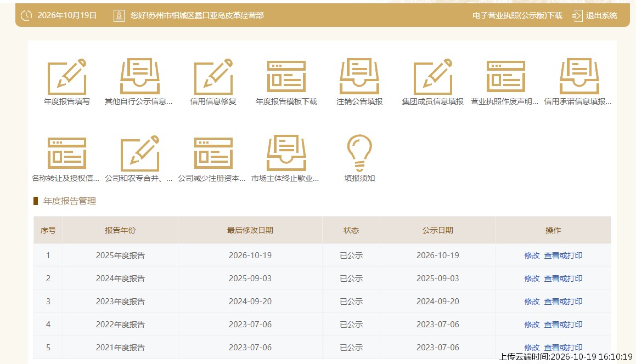The image size is (636, 364).
Task: Click 修改 for the 2021年度报告 row
Action: tap(532, 348)
